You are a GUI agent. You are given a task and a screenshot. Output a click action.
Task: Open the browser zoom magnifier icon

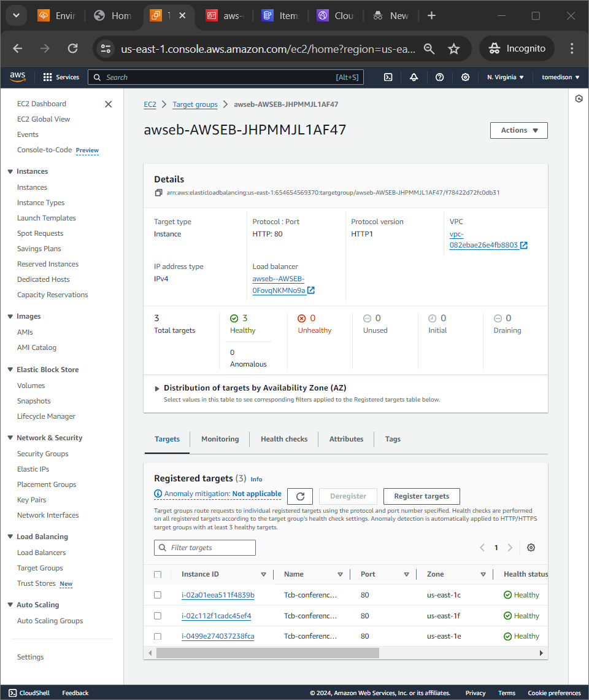pos(429,49)
